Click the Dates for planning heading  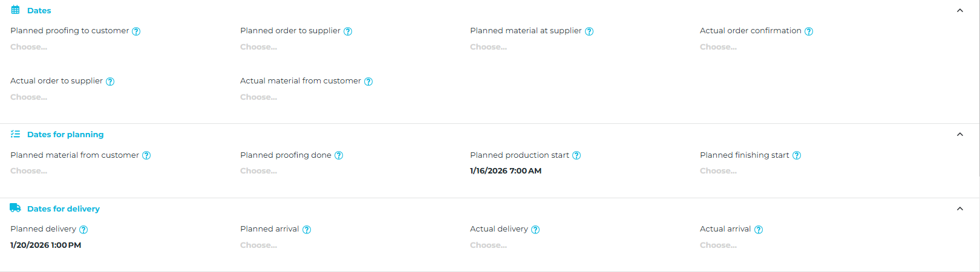coord(65,134)
